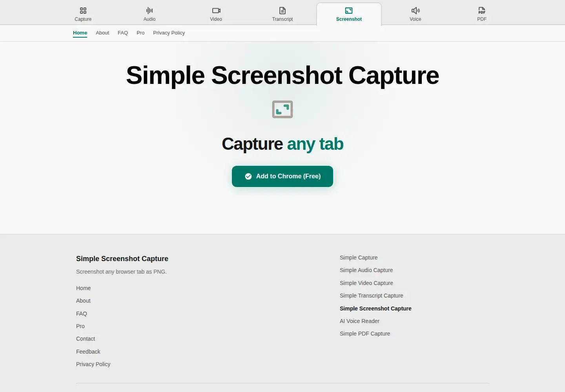Image resolution: width=565 pixels, height=392 pixels.
Task: Open the Privacy Policy footer link
Action: 93,364
